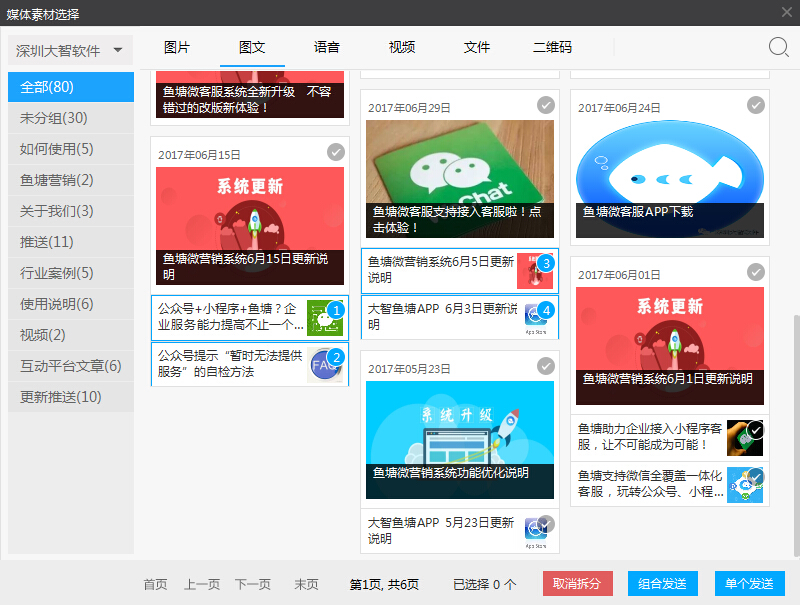Open the 鱼塘微营销系统6月1日更新说明 cover image
This screenshot has height=605, width=800.
(670, 346)
